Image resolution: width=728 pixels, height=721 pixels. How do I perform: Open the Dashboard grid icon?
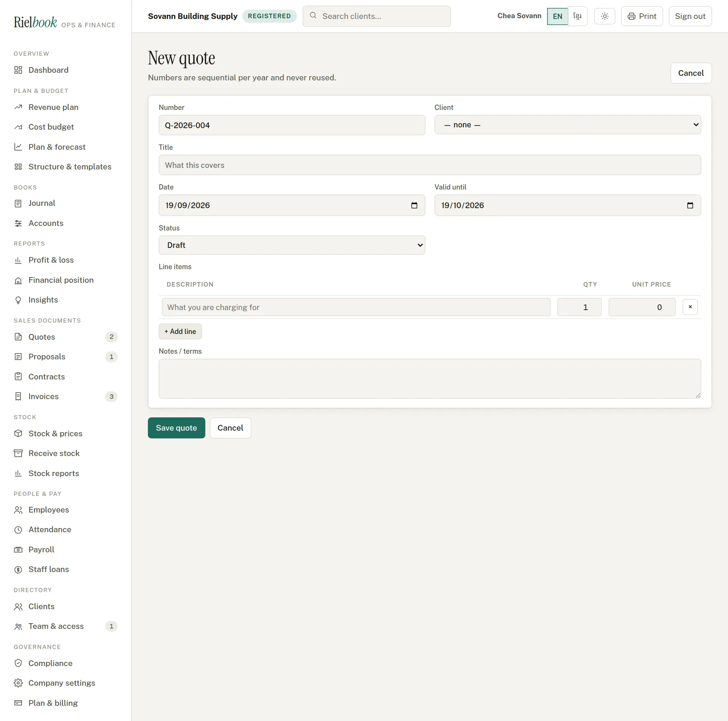(18, 70)
